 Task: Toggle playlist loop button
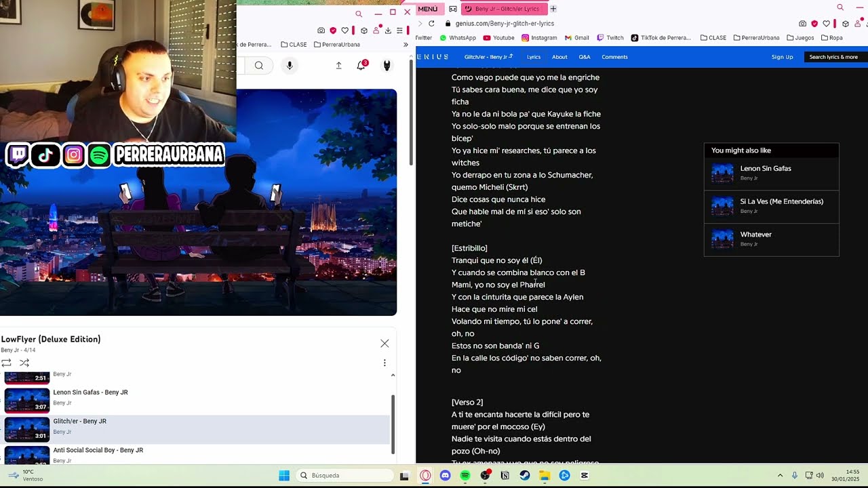(x=6, y=363)
